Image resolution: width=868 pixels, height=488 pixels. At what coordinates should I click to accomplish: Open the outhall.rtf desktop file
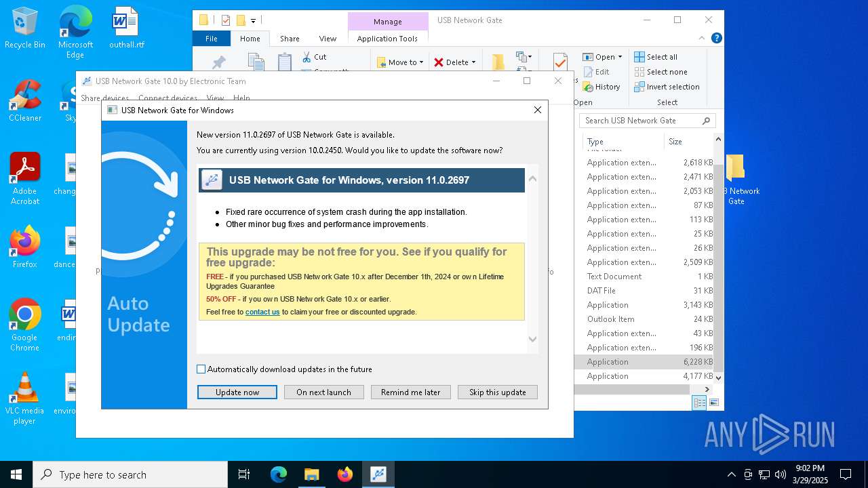[x=126, y=28]
